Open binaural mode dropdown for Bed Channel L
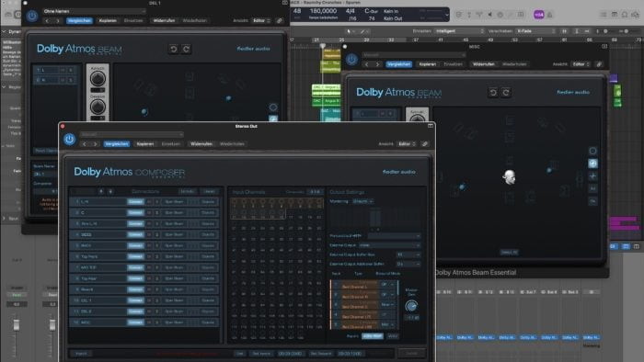Image resolution: width=644 pixels, height=362 pixels. (x=387, y=284)
